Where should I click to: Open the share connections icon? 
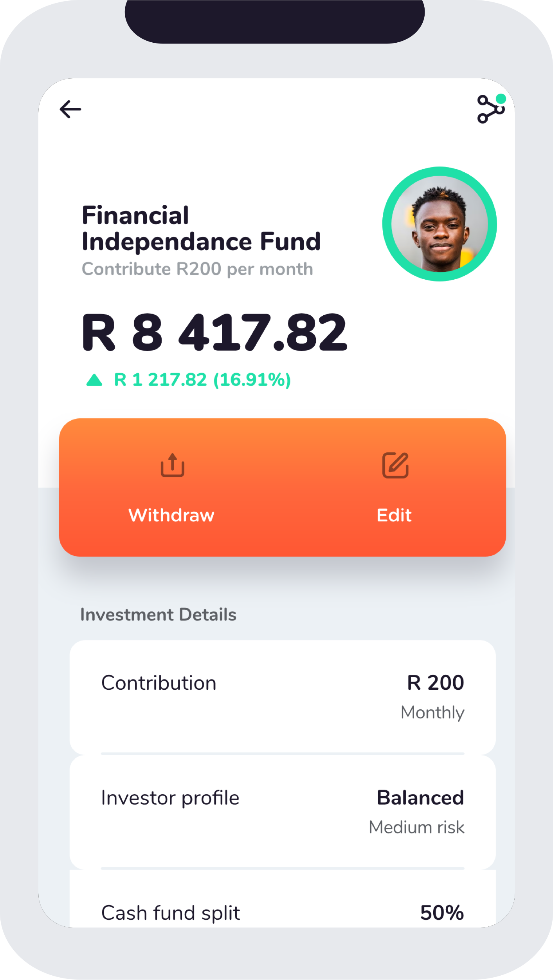490,109
